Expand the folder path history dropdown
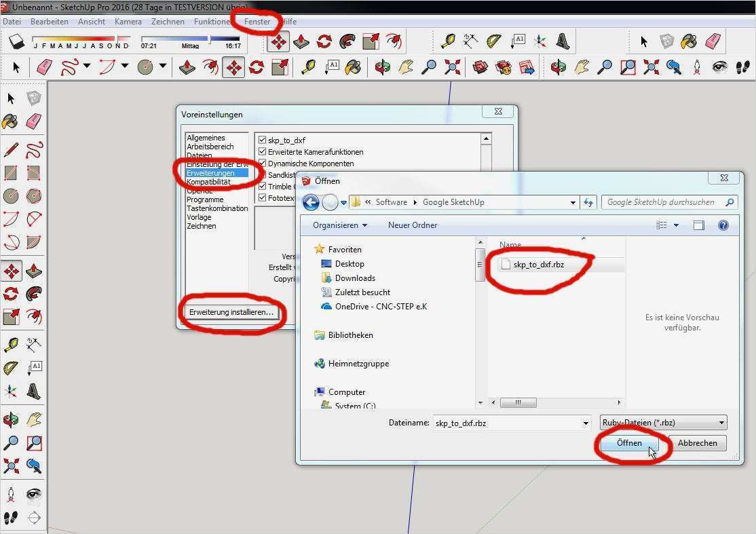The height and width of the screenshot is (534, 756). coord(573,202)
